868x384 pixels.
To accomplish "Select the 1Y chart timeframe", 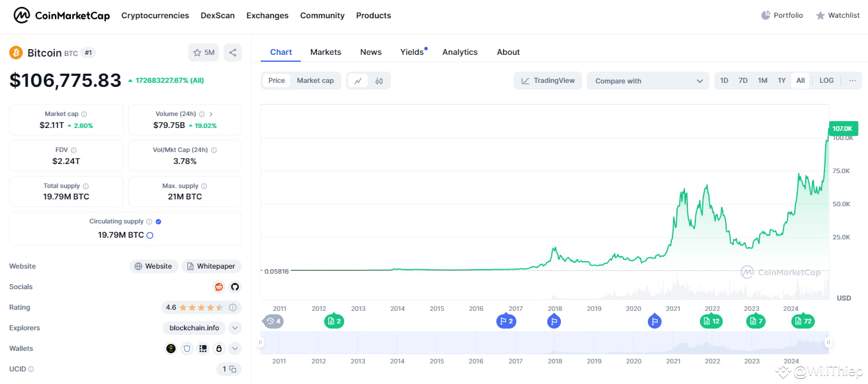I will click(x=781, y=81).
